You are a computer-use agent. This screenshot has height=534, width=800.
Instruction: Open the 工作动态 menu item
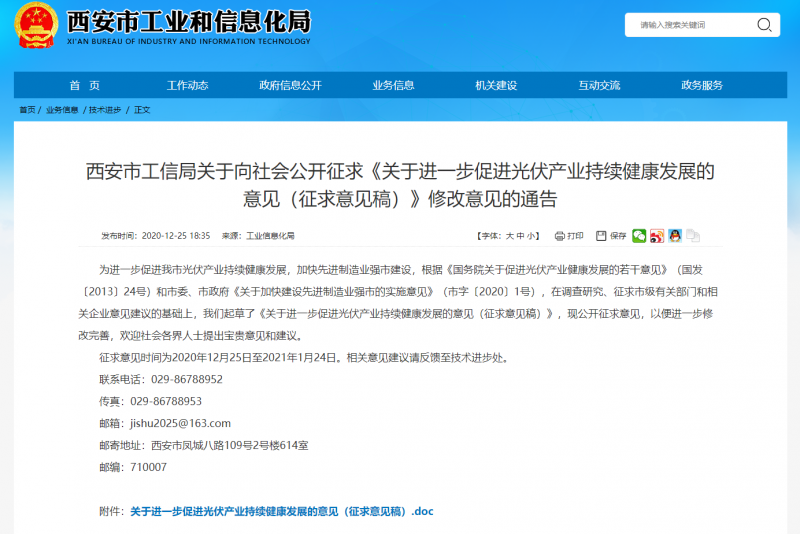pyautogui.click(x=187, y=86)
